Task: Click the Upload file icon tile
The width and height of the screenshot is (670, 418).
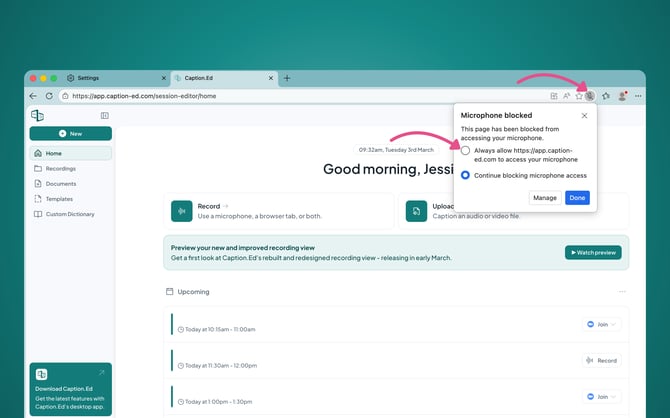Action: pos(416,210)
